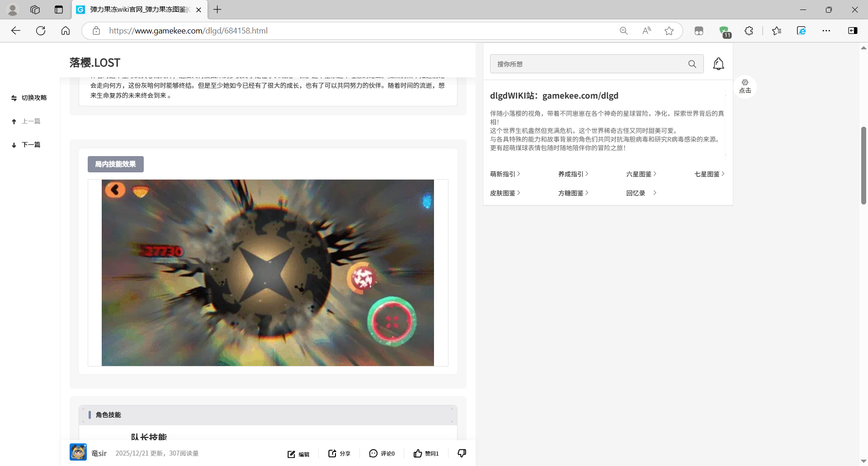
Task: Open the 萌新指引 link
Action: coord(505,174)
